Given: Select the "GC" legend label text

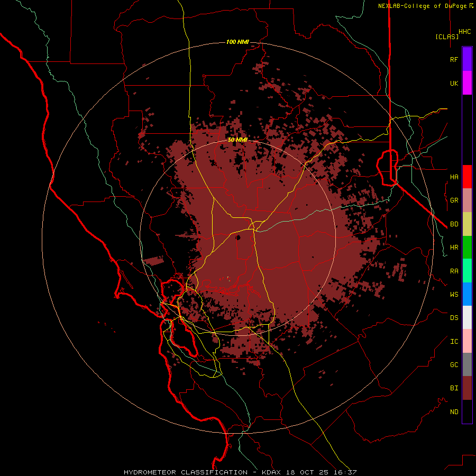Looking at the screenshot, I should click(x=454, y=365).
